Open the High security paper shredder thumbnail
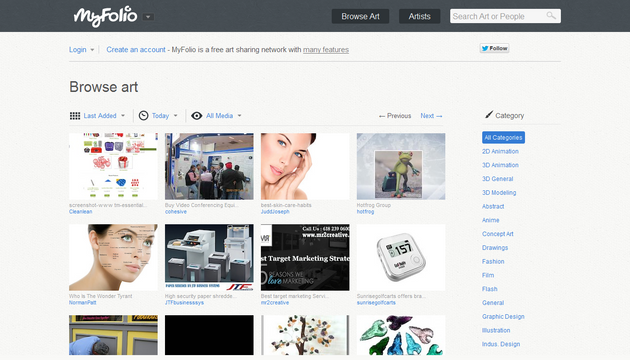 click(209, 258)
